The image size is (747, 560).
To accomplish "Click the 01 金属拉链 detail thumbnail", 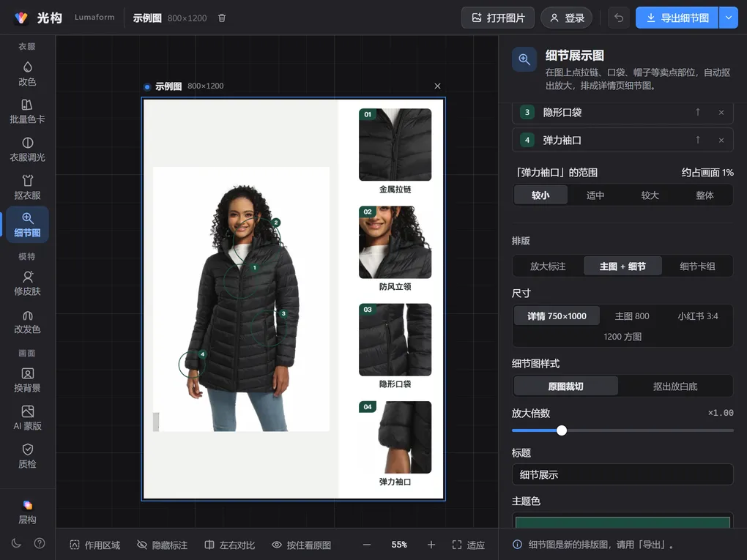I will (x=395, y=145).
